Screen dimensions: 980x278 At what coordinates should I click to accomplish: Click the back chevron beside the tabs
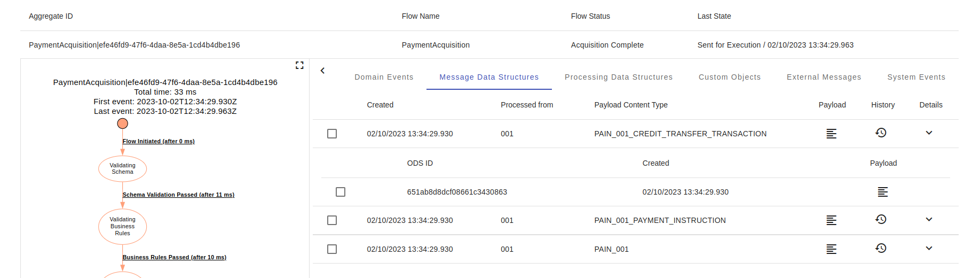click(x=322, y=71)
